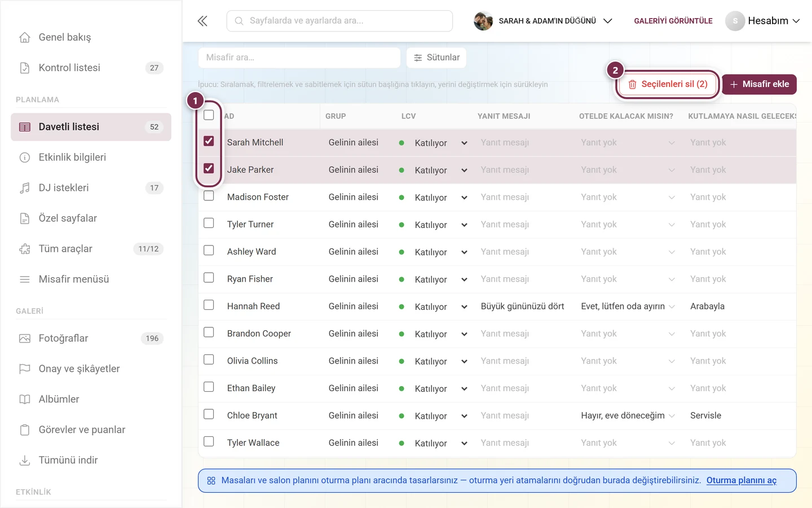
Task: Click the Seçilenleri sil (2) button
Action: coord(668,84)
